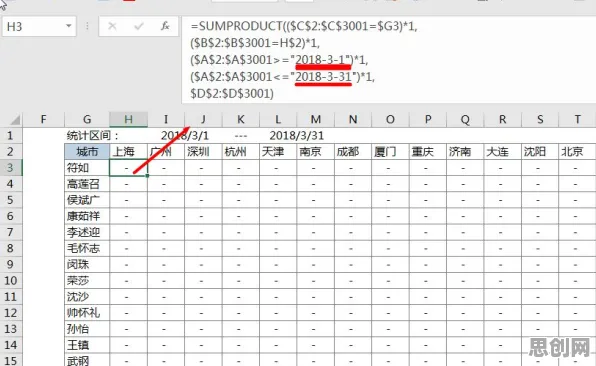Click the 统计区间 label cell
The height and width of the screenshot is (366, 596).
pyautogui.click(x=87, y=136)
